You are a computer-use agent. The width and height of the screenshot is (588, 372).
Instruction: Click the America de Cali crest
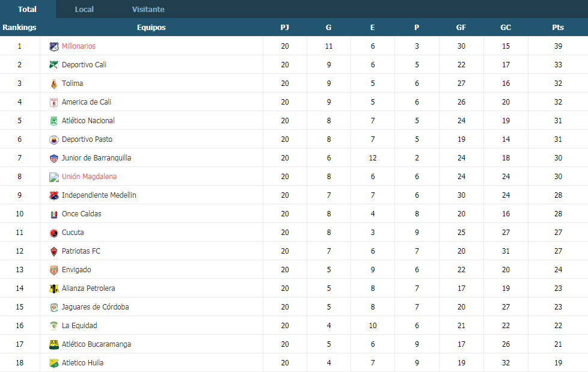pyautogui.click(x=54, y=102)
